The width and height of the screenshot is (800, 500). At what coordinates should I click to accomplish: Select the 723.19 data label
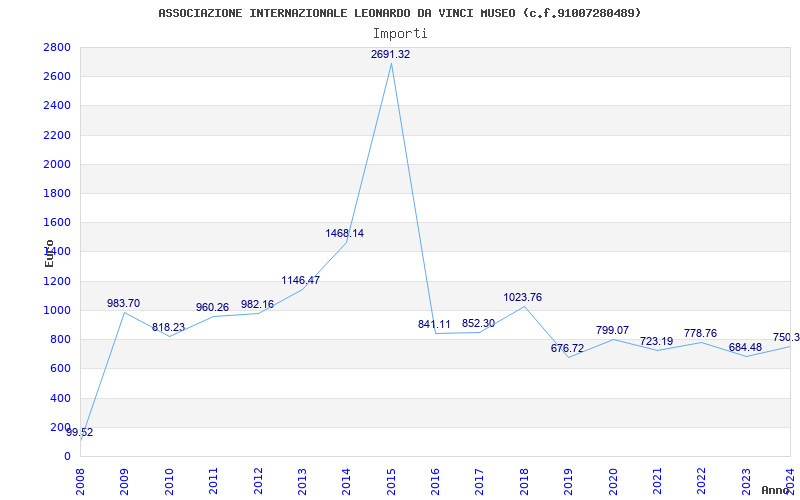click(x=657, y=342)
